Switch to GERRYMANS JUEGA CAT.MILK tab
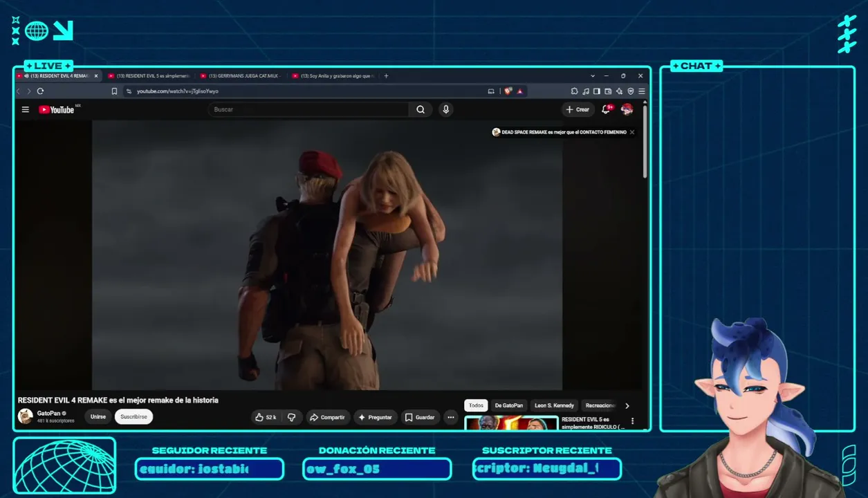 (x=241, y=76)
